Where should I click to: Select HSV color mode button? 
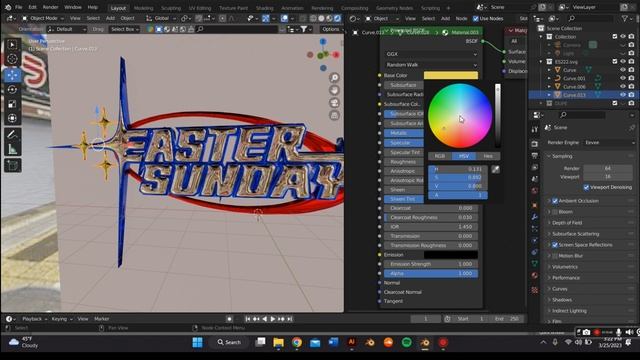click(464, 156)
